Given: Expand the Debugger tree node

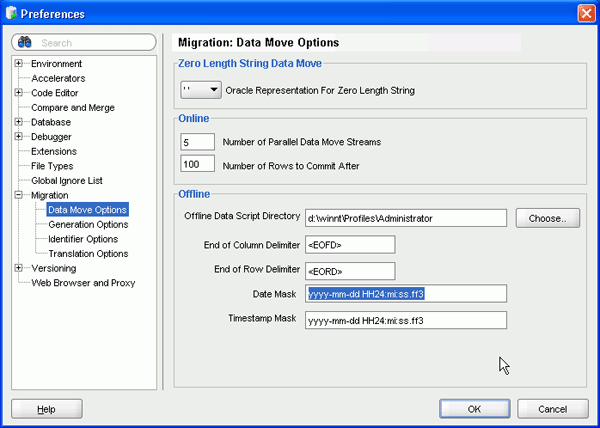Looking at the screenshot, I should (x=19, y=137).
